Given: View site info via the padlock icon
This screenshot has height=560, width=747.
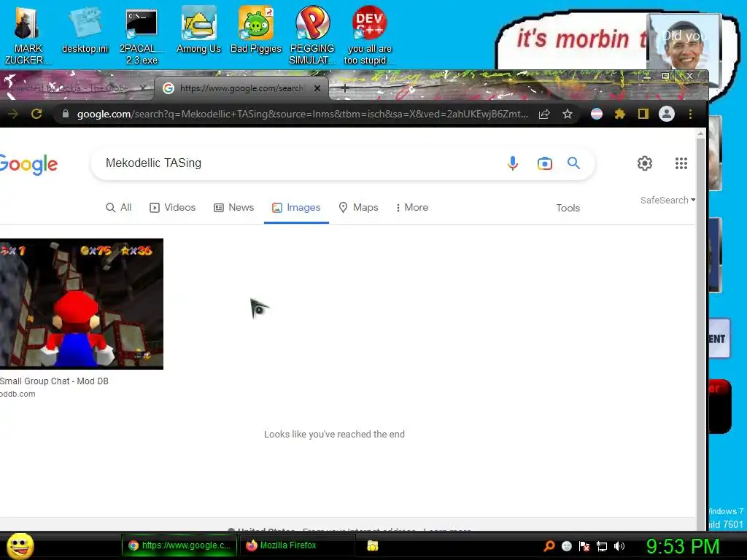Looking at the screenshot, I should point(66,114).
